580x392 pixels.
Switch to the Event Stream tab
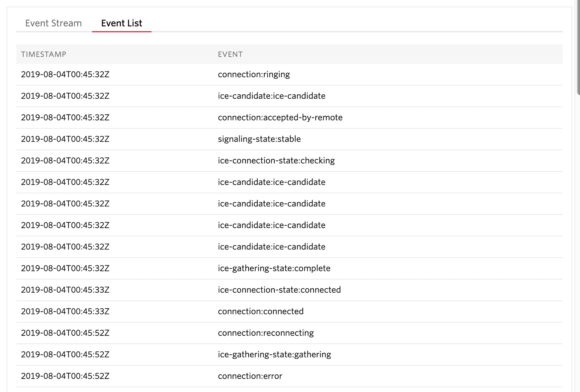tap(53, 23)
